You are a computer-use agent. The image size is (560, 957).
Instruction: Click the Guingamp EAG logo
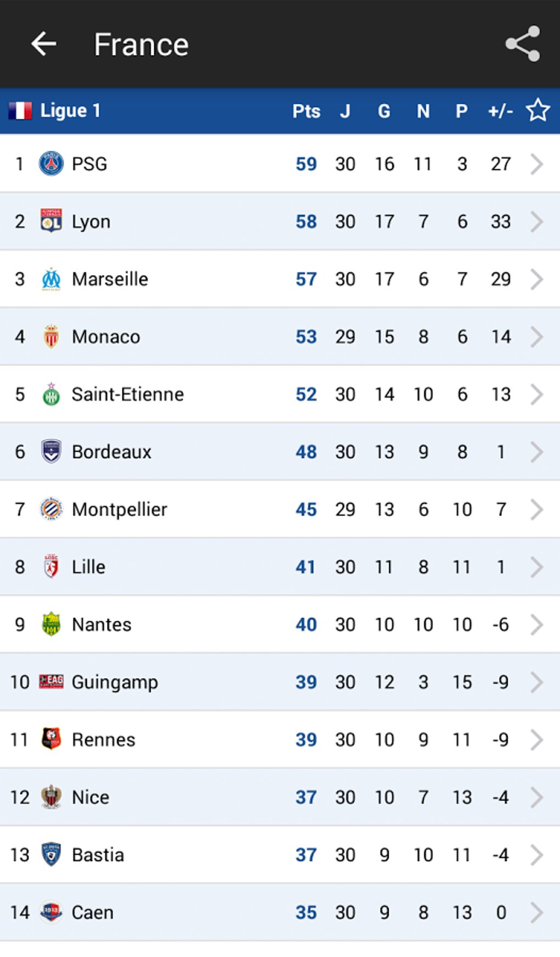(51, 682)
